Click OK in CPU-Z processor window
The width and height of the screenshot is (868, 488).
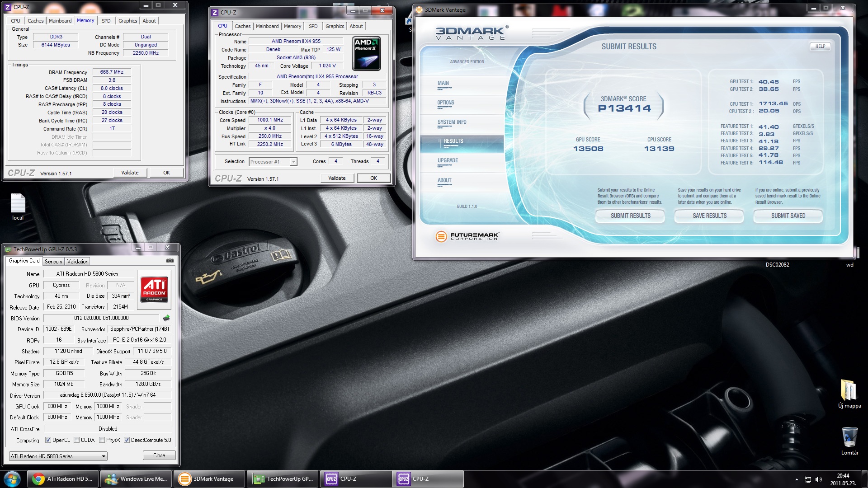(373, 178)
